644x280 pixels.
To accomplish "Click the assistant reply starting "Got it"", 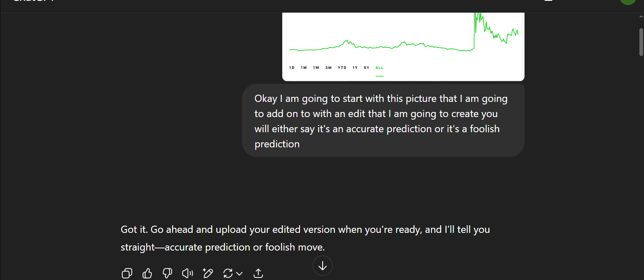I will tap(305, 238).
